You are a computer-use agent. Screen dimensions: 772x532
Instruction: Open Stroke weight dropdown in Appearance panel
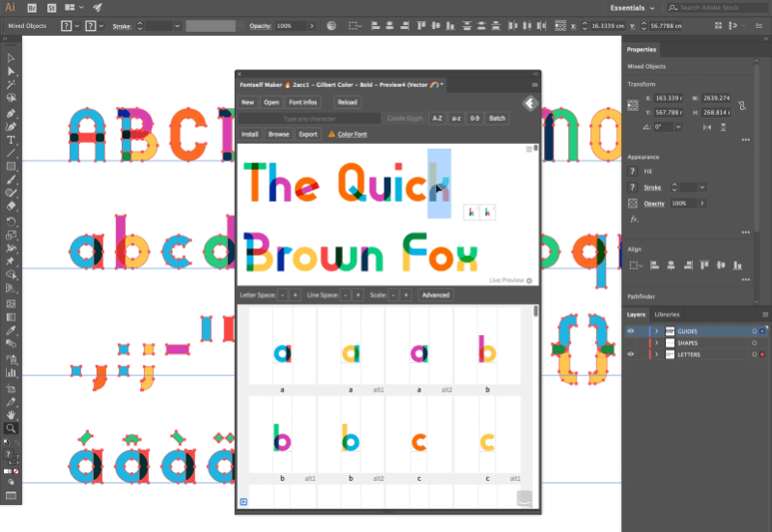[702, 187]
